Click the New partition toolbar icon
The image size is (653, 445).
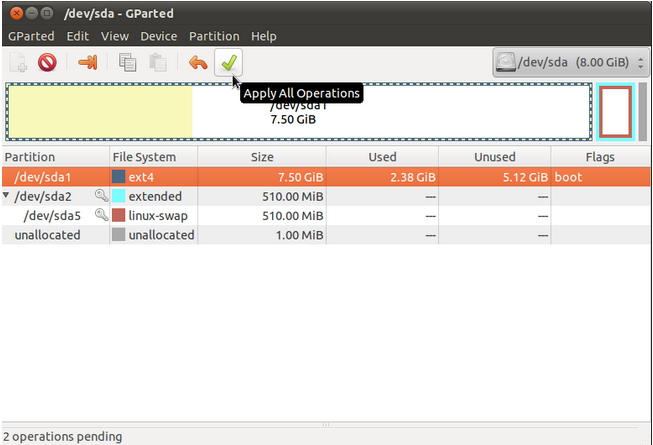19,63
